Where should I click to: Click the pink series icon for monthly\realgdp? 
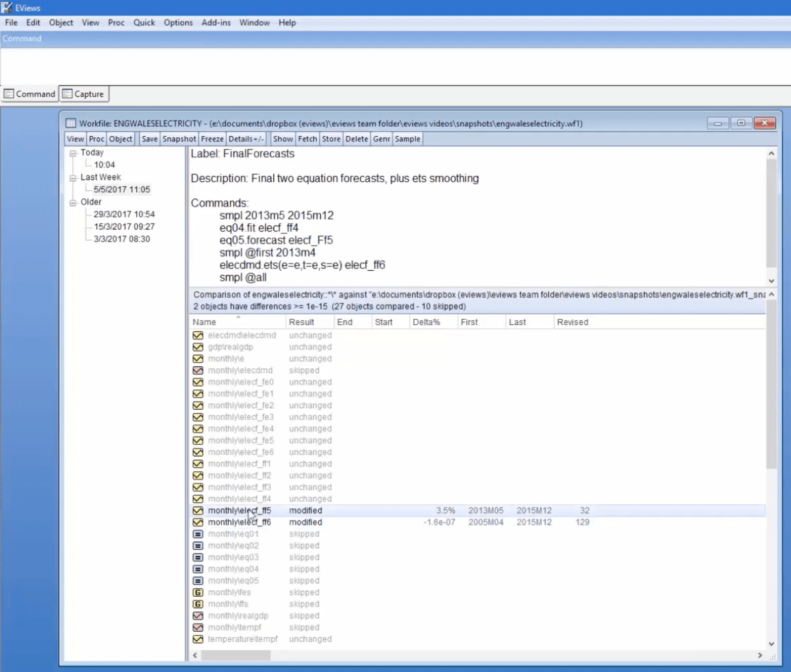click(198, 616)
